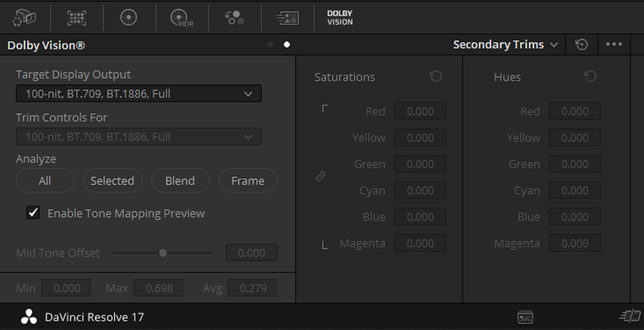The height and width of the screenshot is (330, 644).
Task: Open the Secondary Trims mode dropdown
Action: pyautogui.click(x=505, y=44)
